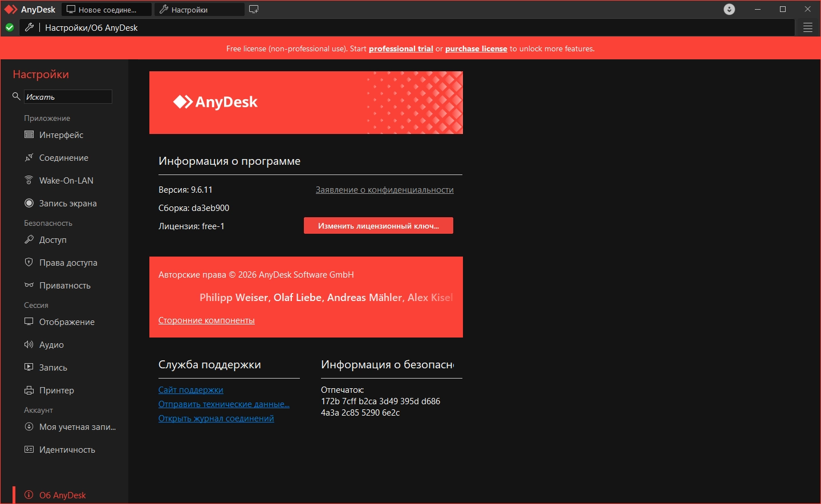This screenshot has height=504, width=821.
Task: Click the Отпечаток: label
Action: click(x=342, y=390)
